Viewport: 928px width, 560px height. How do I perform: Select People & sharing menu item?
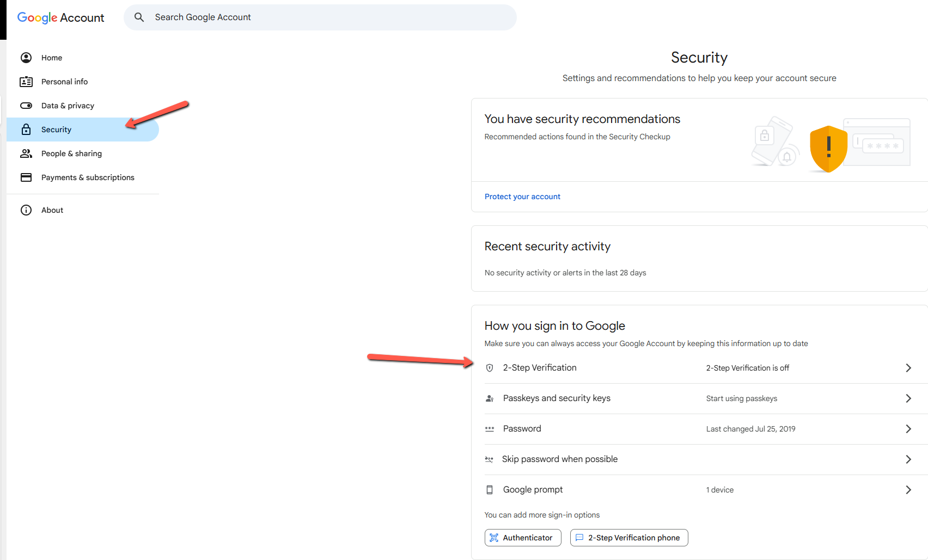71,153
